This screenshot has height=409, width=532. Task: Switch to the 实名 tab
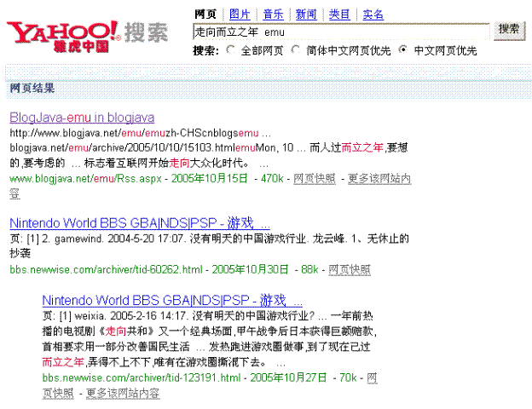coord(373,14)
